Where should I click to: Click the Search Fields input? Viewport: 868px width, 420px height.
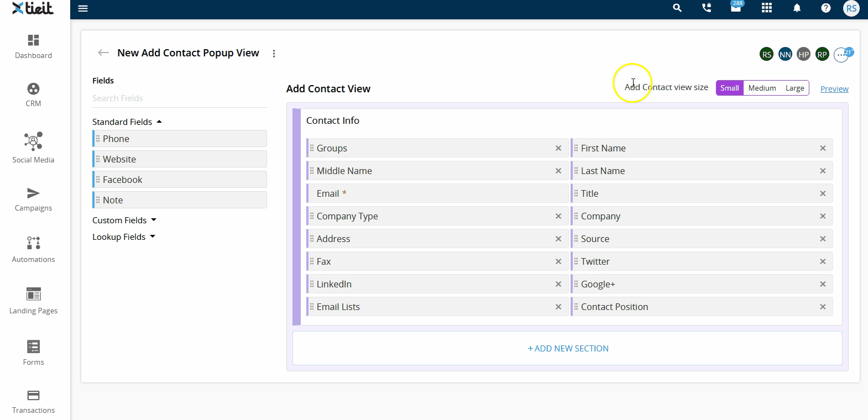coord(179,98)
